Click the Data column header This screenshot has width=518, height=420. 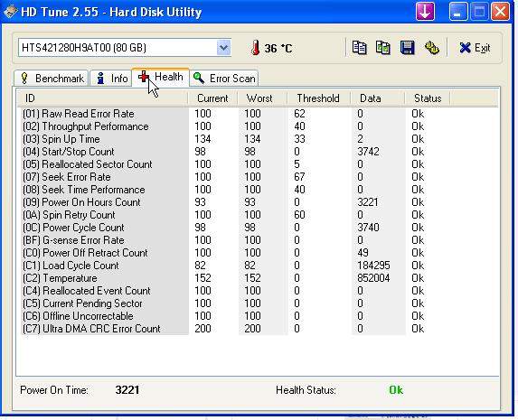[377, 98]
